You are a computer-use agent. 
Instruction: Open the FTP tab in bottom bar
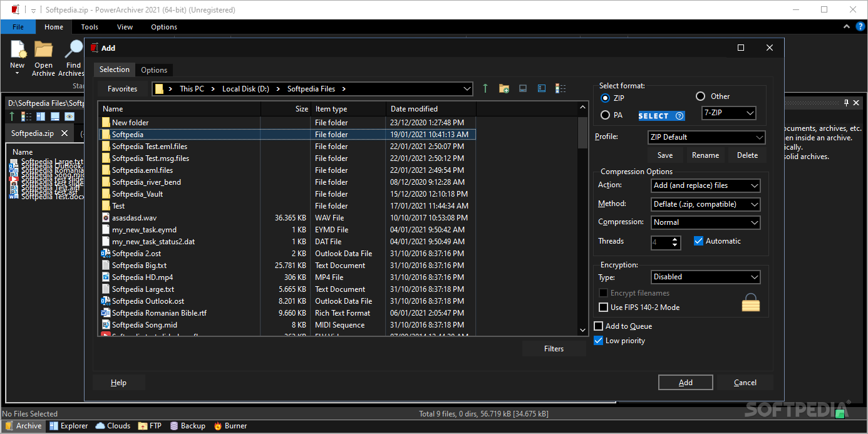coord(150,426)
